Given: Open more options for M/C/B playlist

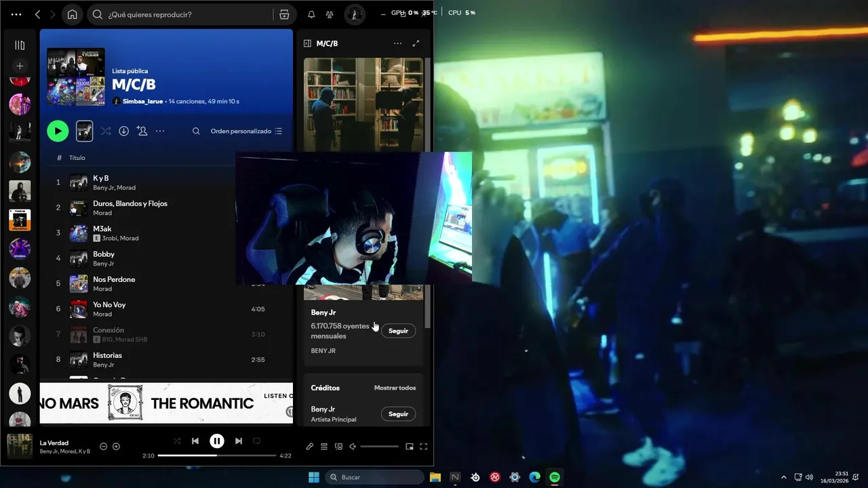Looking at the screenshot, I should pos(160,131).
